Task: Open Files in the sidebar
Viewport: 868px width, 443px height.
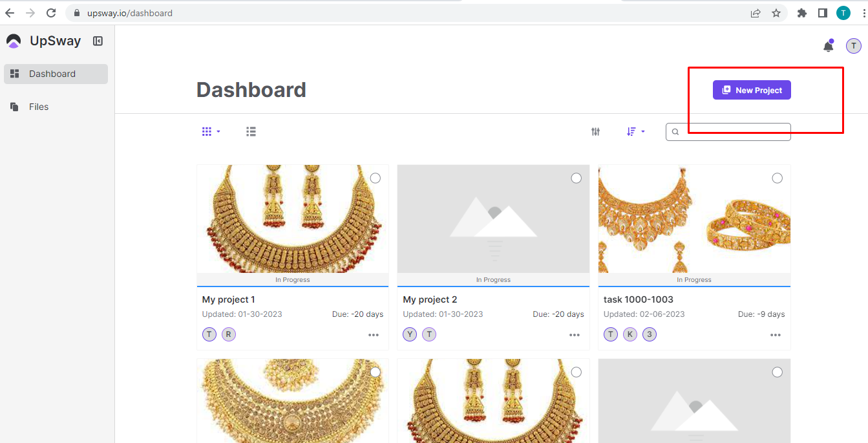Action: [x=39, y=107]
